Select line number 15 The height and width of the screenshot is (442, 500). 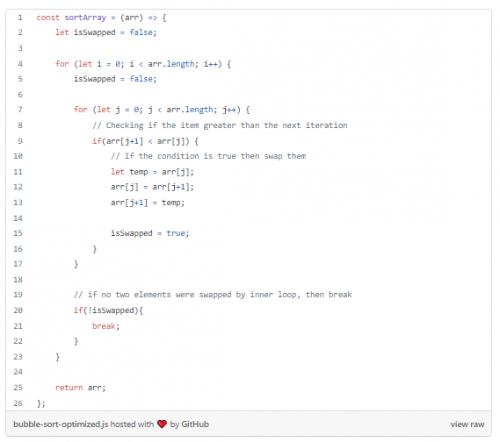pyautogui.click(x=18, y=233)
